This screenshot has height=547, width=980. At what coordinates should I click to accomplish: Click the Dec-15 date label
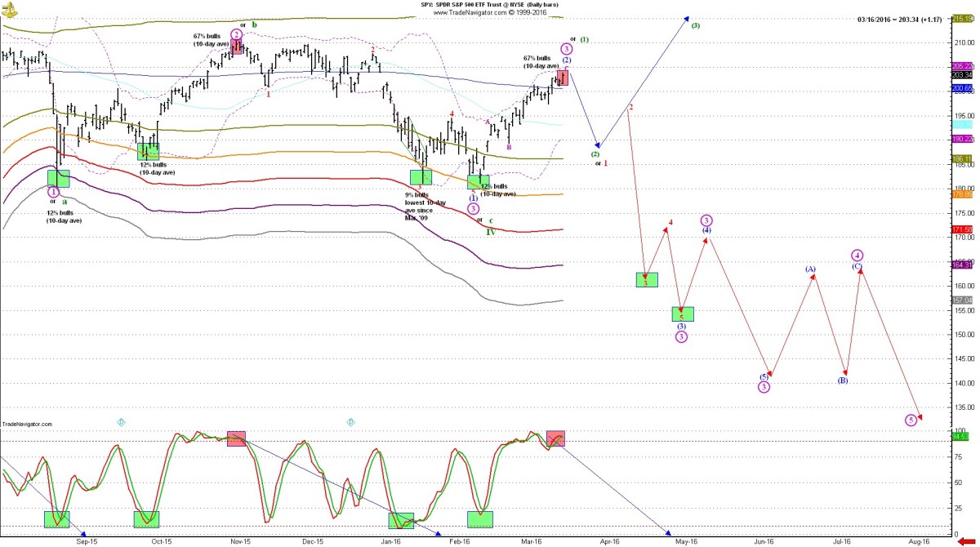coord(313,540)
